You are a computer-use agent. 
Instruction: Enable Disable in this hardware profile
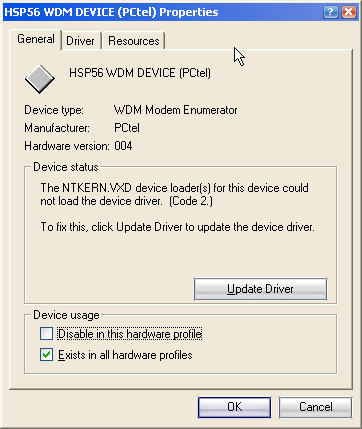coord(46,334)
